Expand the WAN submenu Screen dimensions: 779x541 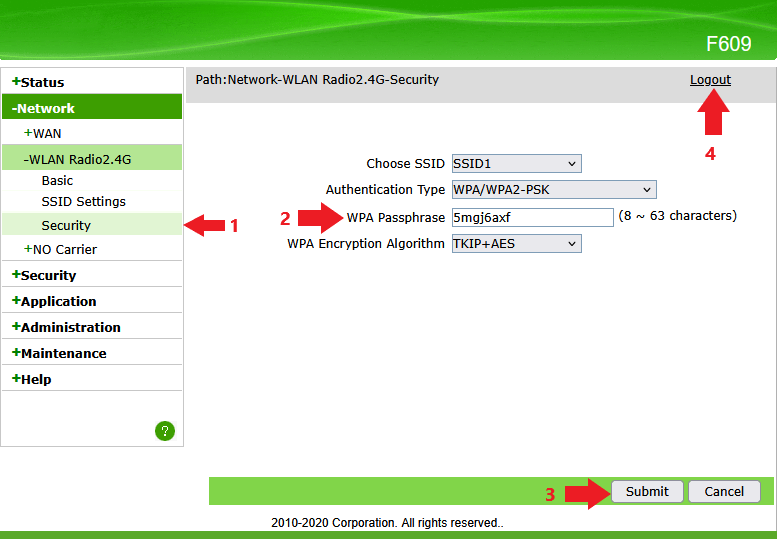point(43,134)
